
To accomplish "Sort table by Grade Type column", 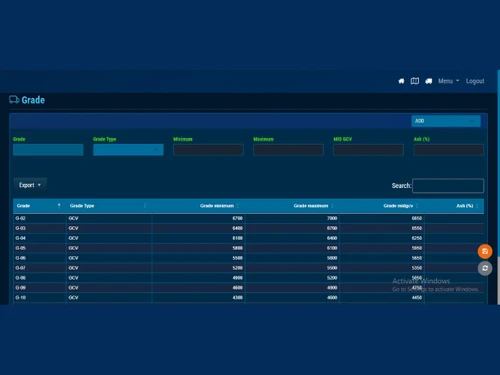I will [x=108, y=206].
